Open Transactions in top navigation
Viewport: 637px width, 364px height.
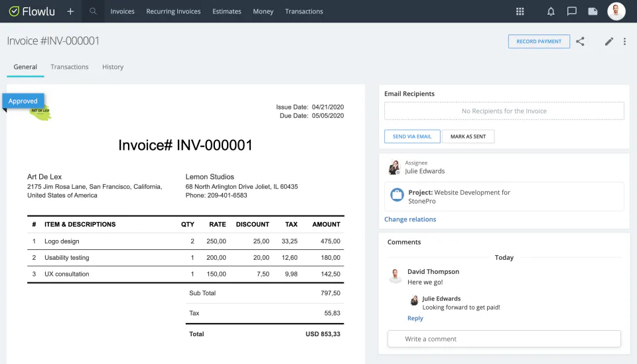(x=304, y=11)
